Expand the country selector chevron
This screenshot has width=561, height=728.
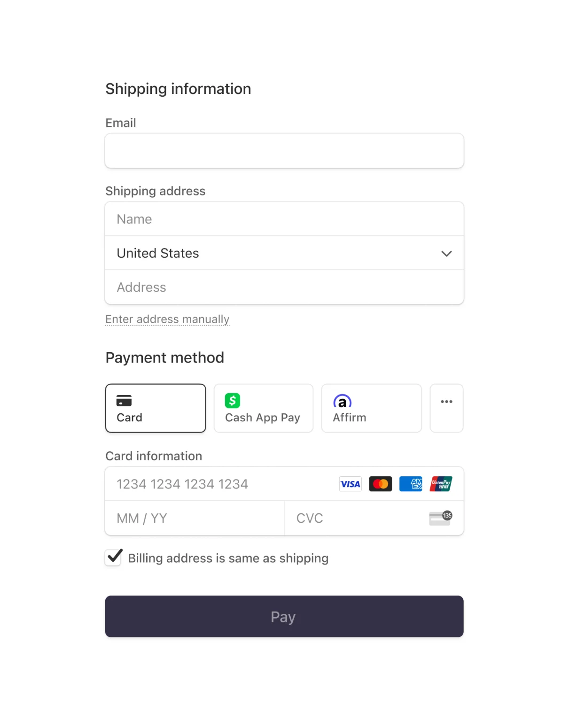click(446, 254)
